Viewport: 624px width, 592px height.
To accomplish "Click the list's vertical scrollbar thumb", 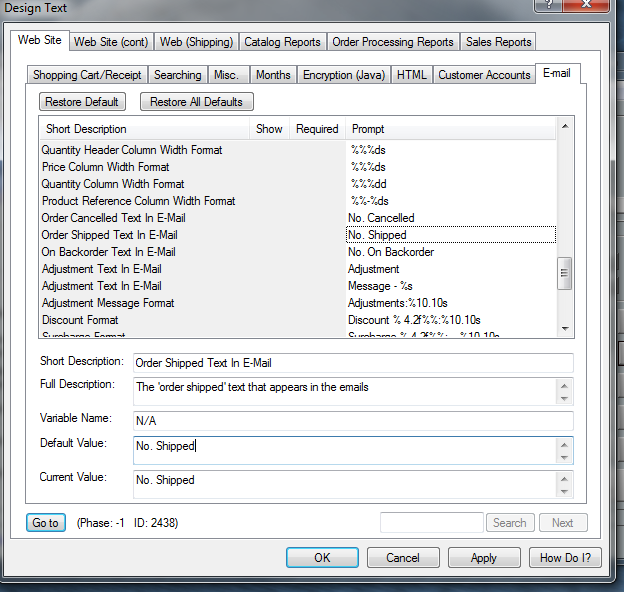I will click(565, 273).
